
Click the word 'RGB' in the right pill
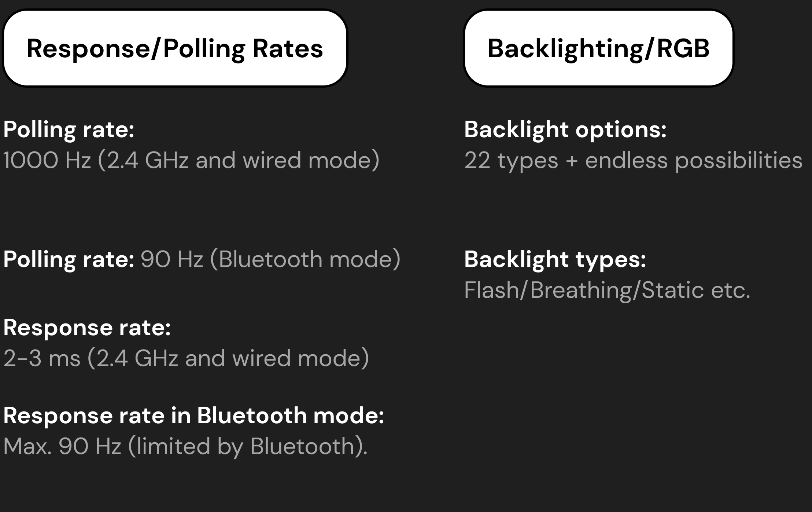point(683,48)
